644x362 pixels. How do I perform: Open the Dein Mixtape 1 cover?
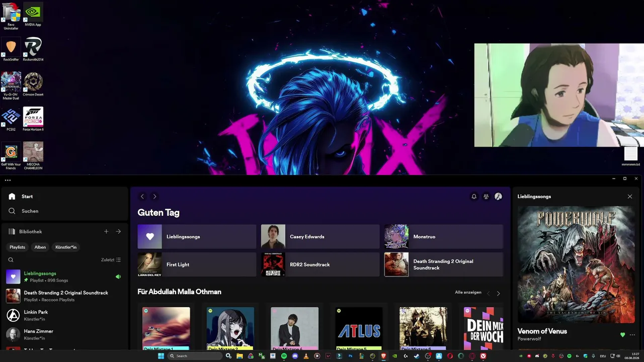[x=166, y=328]
